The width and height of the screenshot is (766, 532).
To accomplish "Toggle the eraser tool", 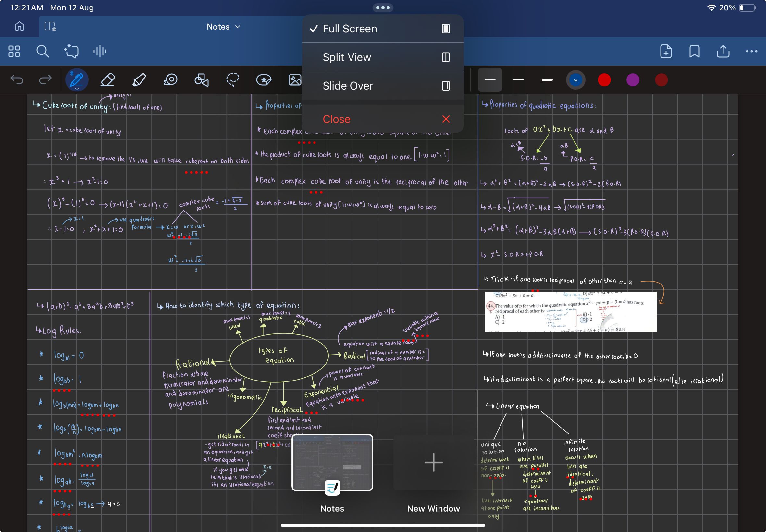I will click(x=107, y=80).
